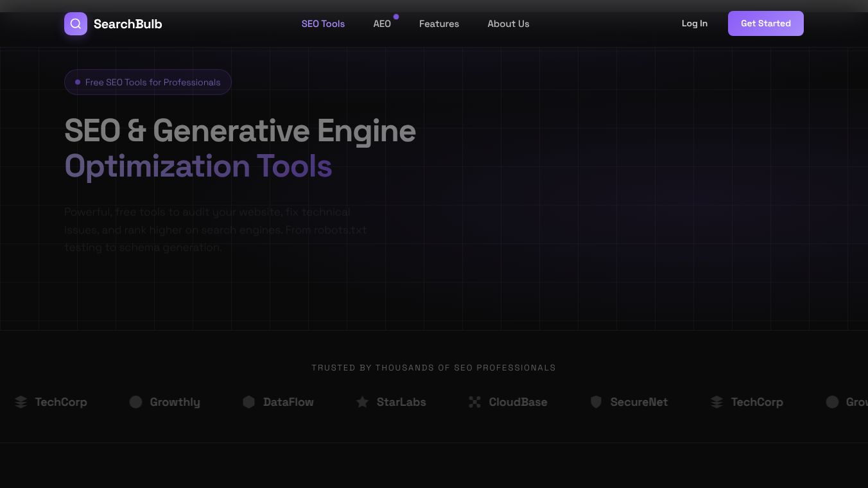The image size is (868, 488).
Task: Click the SearchBulb magnifier logo icon
Action: pyautogui.click(x=76, y=24)
